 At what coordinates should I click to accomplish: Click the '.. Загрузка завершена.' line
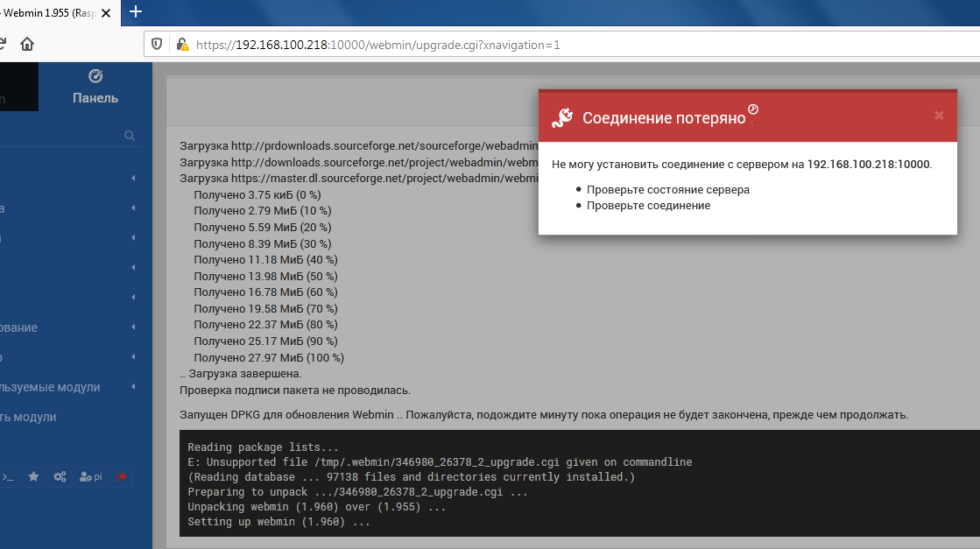[241, 374]
